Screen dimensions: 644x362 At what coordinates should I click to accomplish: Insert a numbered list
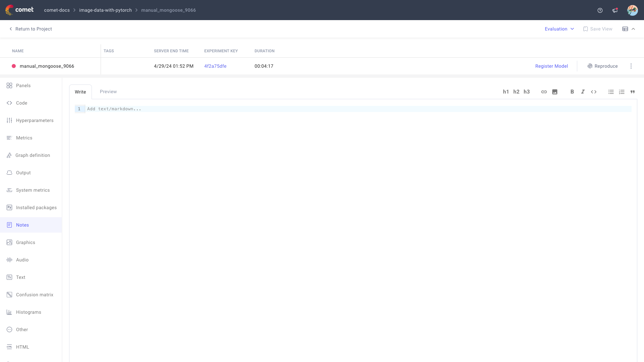click(622, 92)
